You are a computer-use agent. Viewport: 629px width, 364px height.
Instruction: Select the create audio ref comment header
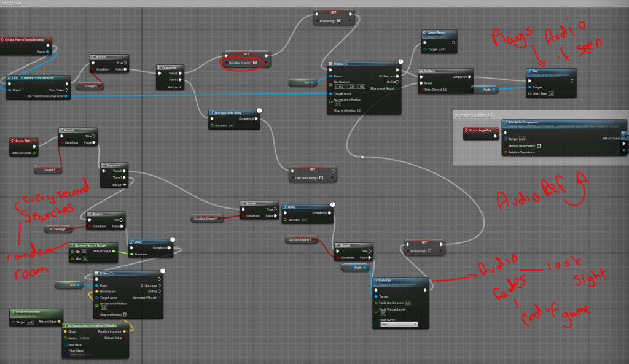click(472, 115)
